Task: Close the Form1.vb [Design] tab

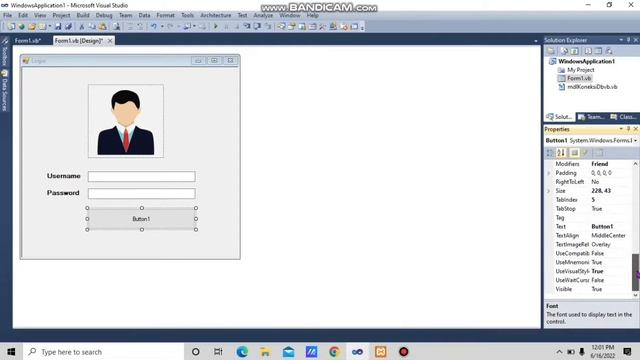Action: click(110, 41)
